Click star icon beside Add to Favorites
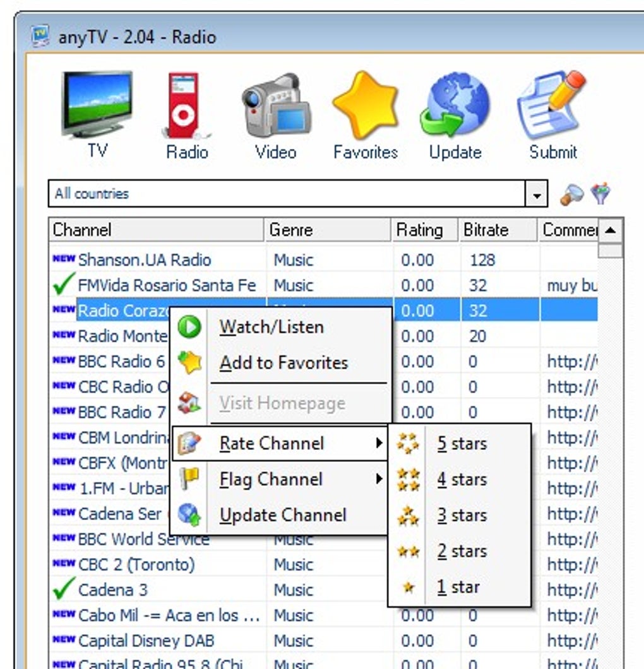Viewport: 644px width, 669px height. [x=189, y=363]
